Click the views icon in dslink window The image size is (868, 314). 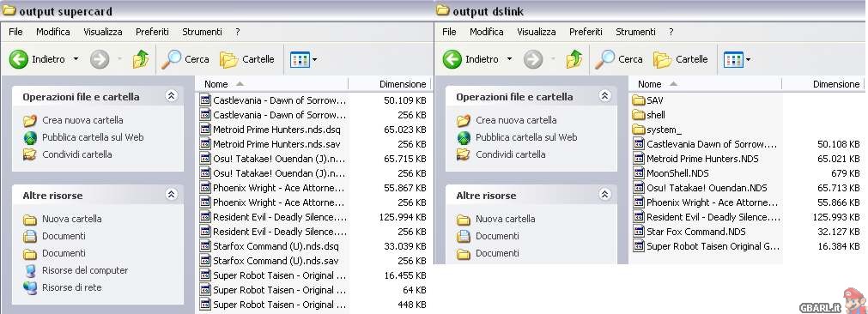coord(733,59)
